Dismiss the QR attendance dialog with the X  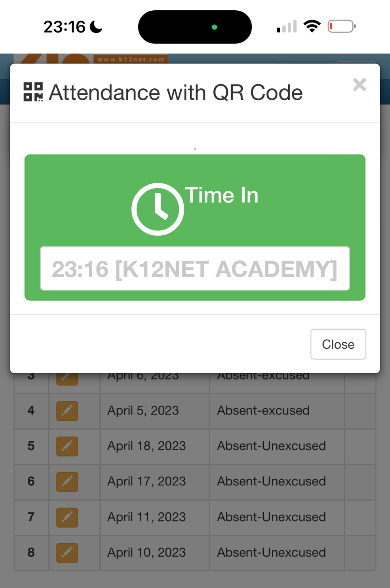(x=360, y=84)
